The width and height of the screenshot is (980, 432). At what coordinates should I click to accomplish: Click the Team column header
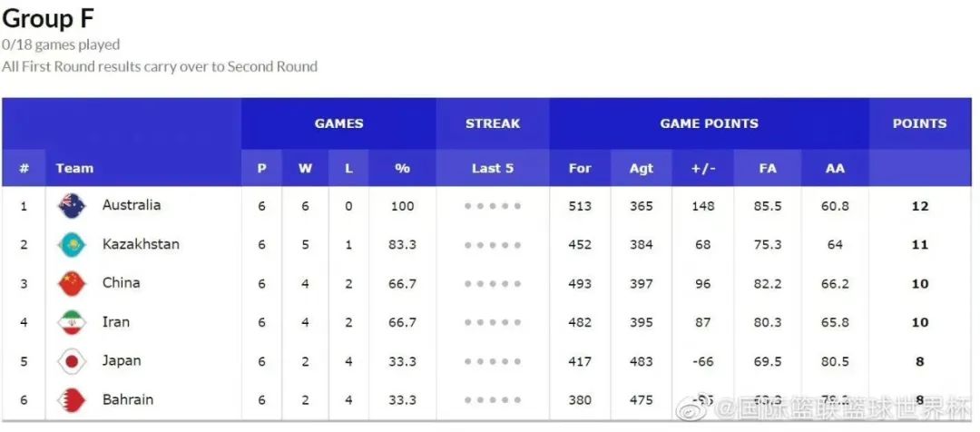74,168
